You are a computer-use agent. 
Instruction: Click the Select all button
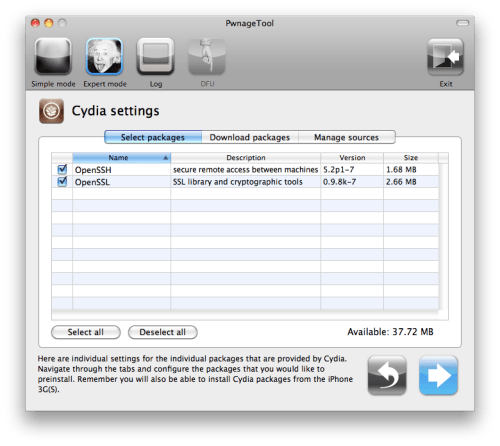coord(86,332)
